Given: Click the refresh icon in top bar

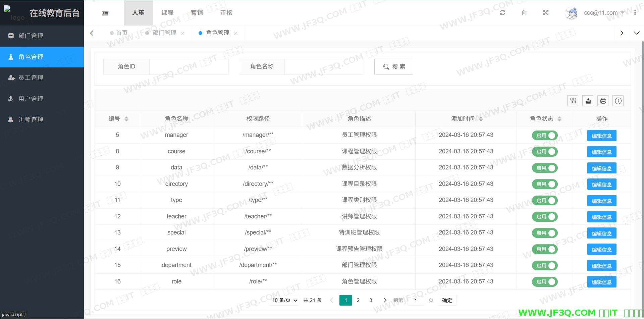Looking at the screenshot, I should (502, 13).
